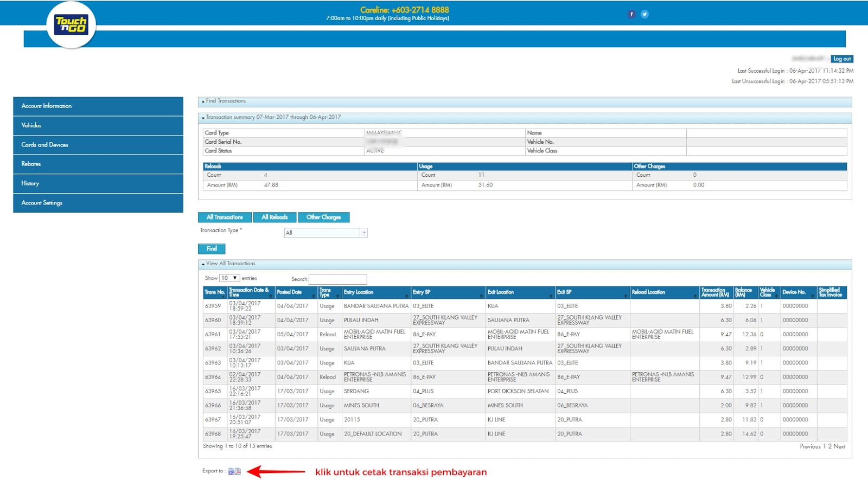Screen dimensions: 868x480
Task: Select transaction number 63959
Action: tap(213, 306)
